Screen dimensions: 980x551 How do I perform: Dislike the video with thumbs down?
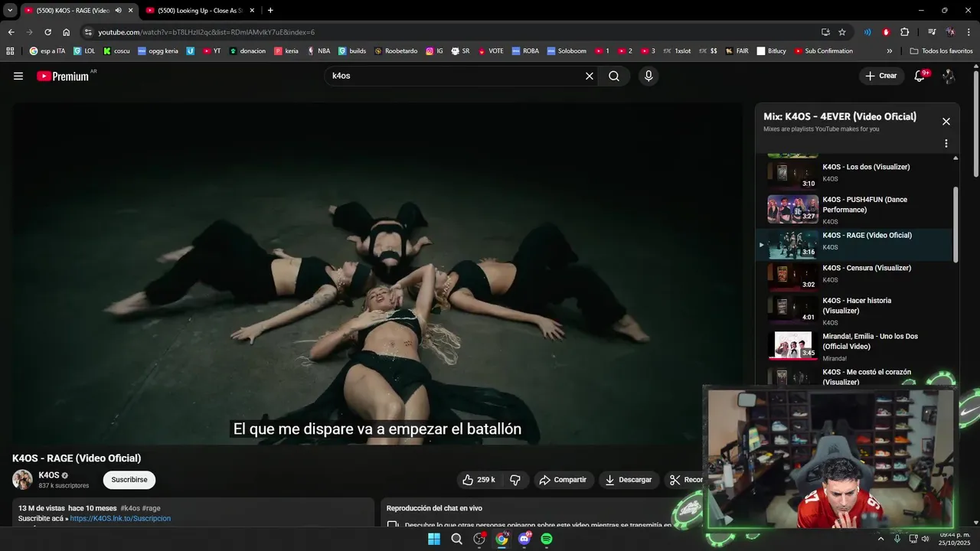515,480
